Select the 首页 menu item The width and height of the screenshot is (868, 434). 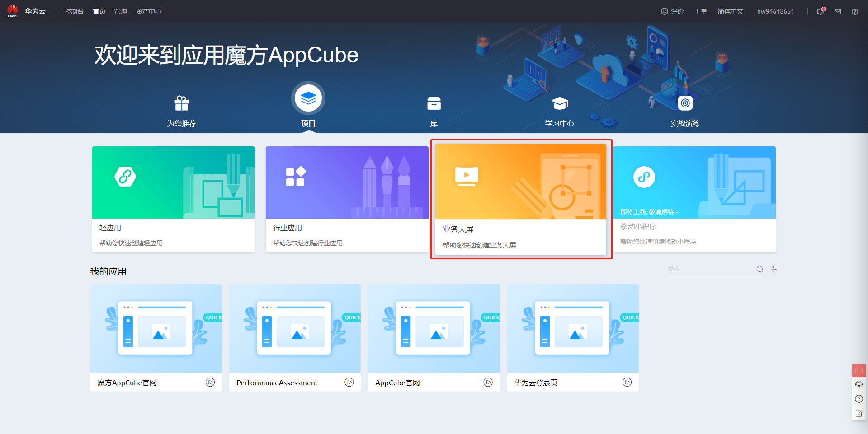click(99, 11)
